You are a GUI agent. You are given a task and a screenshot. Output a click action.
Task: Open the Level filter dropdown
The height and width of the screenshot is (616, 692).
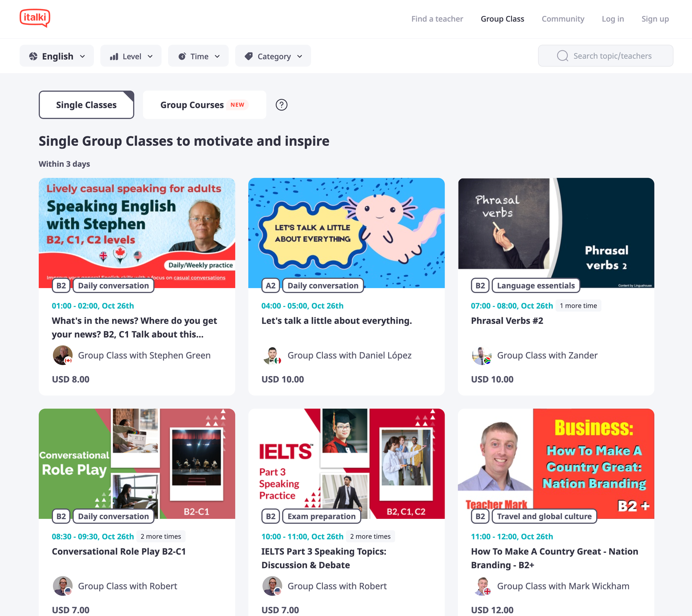tap(131, 56)
